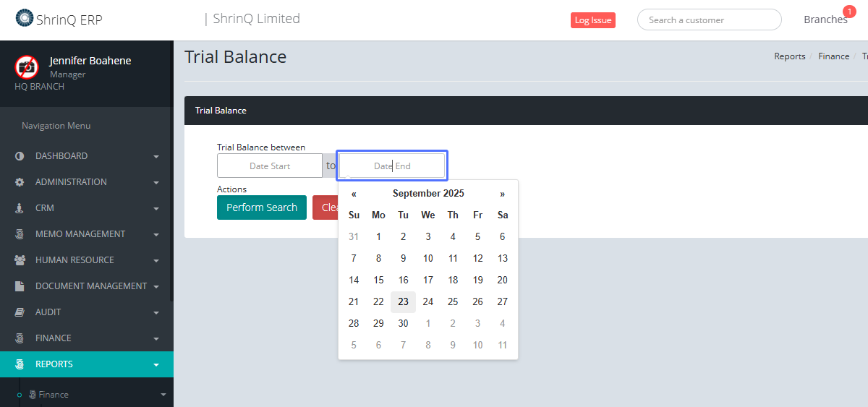
Task: Click the Date Start input field
Action: (x=270, y=166)
